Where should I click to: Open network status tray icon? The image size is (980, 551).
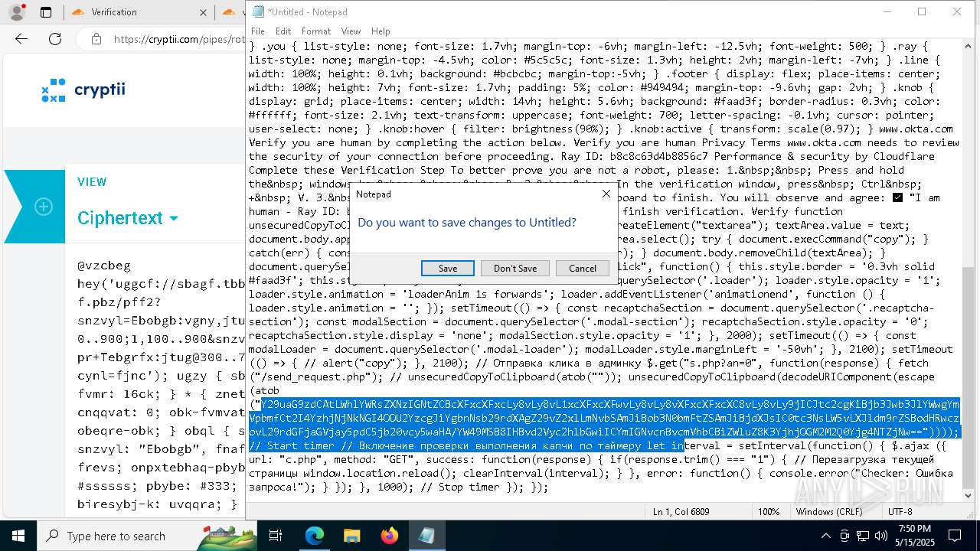[x=863, y=536]
